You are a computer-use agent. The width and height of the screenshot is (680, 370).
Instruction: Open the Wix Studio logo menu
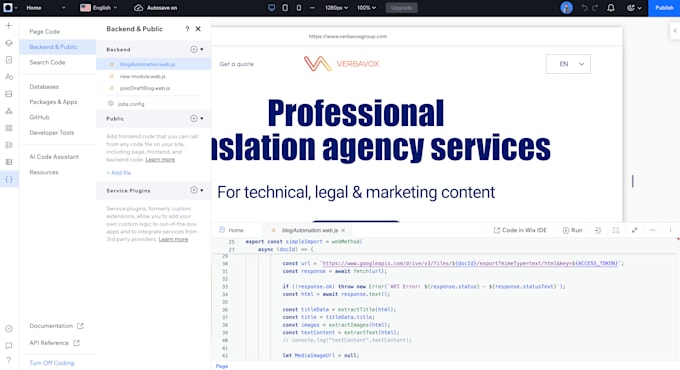tap(8, 8)
